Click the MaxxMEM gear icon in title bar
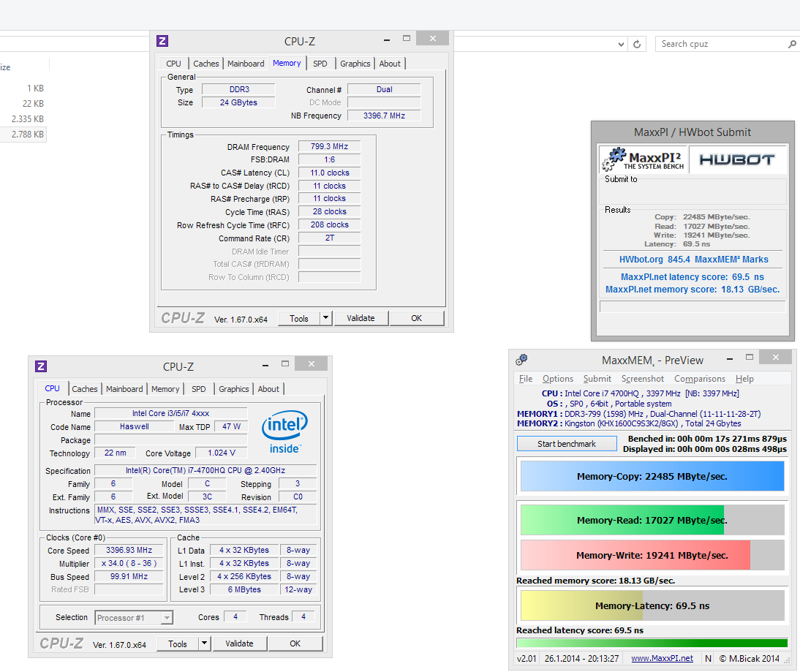 (521, 360)
